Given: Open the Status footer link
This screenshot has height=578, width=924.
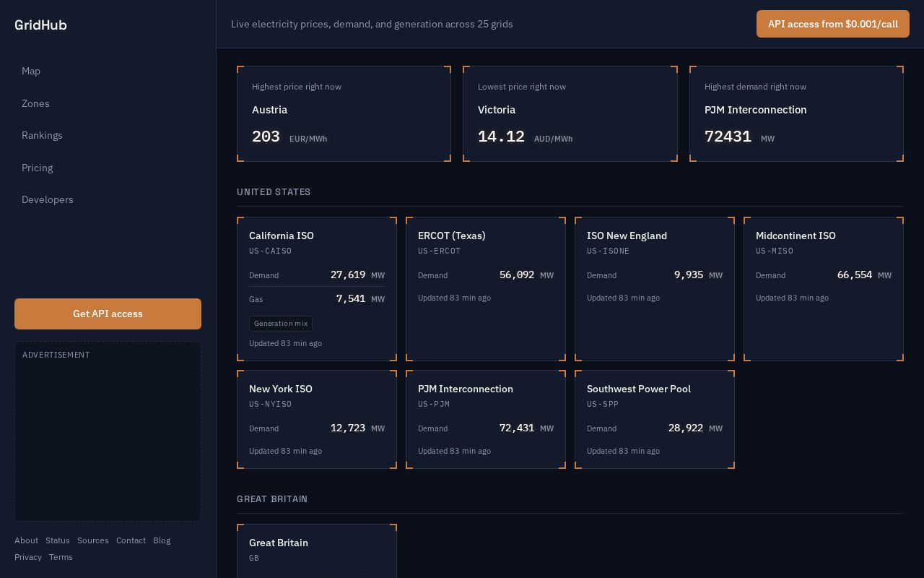Looking at the screenshot, I should 58,540.
